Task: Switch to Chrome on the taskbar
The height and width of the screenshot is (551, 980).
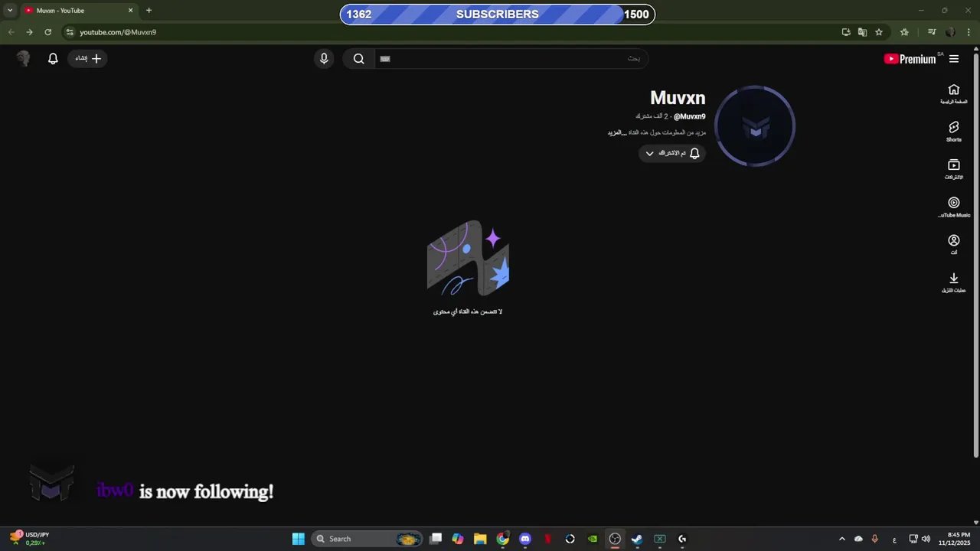Action: coord(502,539)
